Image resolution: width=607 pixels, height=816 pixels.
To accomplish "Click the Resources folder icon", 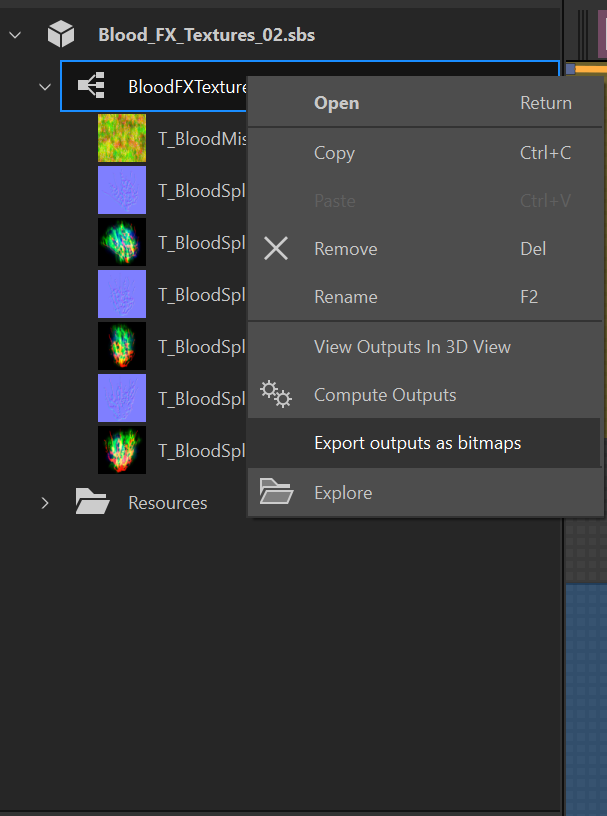I will point(93,502).
